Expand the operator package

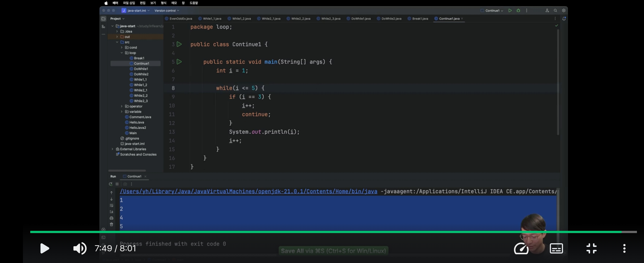122,106
